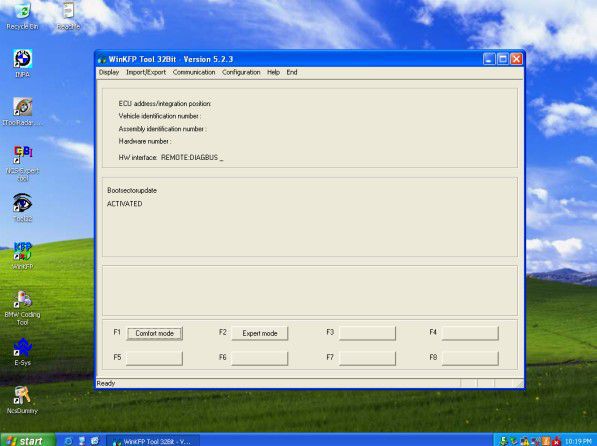Click the empty F3 function button
Viewport: 597px width, 446px height.
(x=367, y=333)
